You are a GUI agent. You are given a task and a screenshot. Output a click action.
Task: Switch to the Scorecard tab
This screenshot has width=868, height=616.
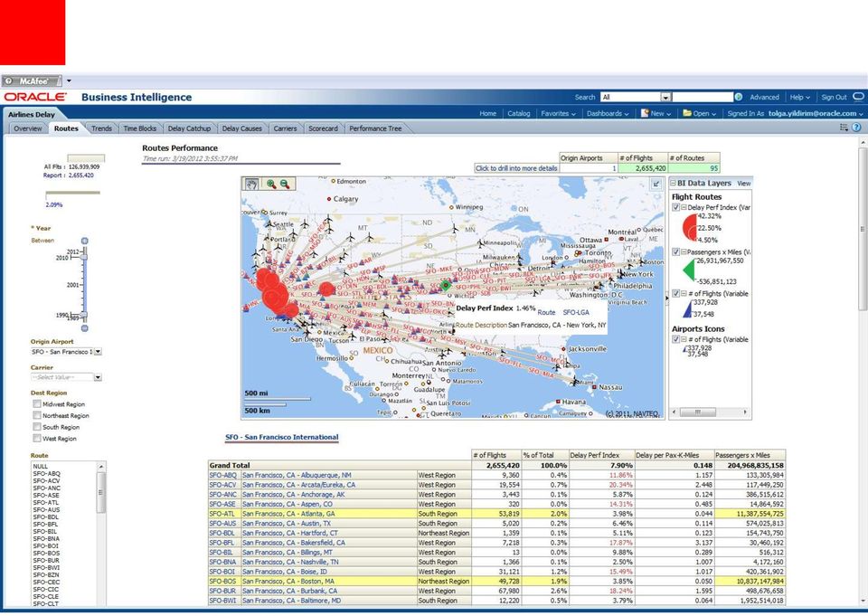pos(323,128)
